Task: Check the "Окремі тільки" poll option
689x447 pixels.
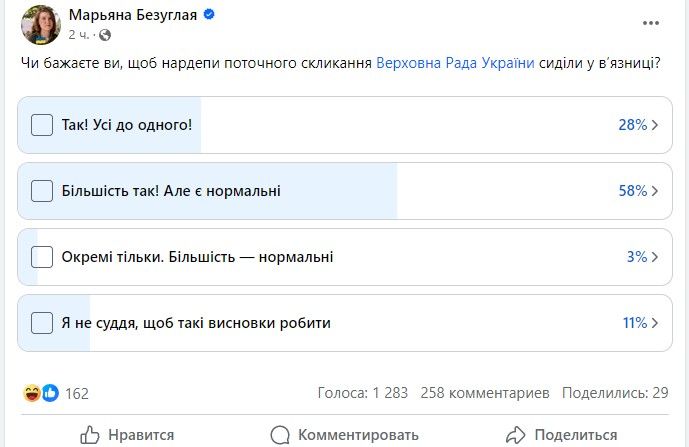Action: (42, 257)
